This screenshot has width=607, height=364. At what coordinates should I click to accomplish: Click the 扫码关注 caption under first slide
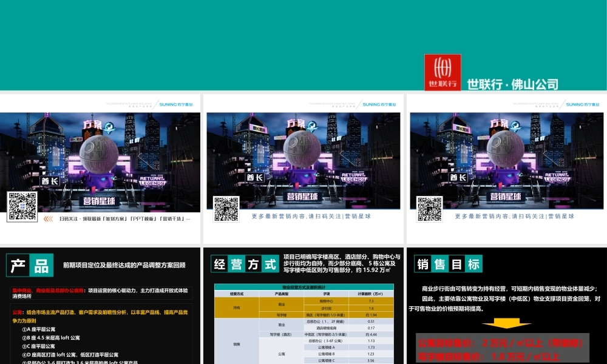pos(124,218)
